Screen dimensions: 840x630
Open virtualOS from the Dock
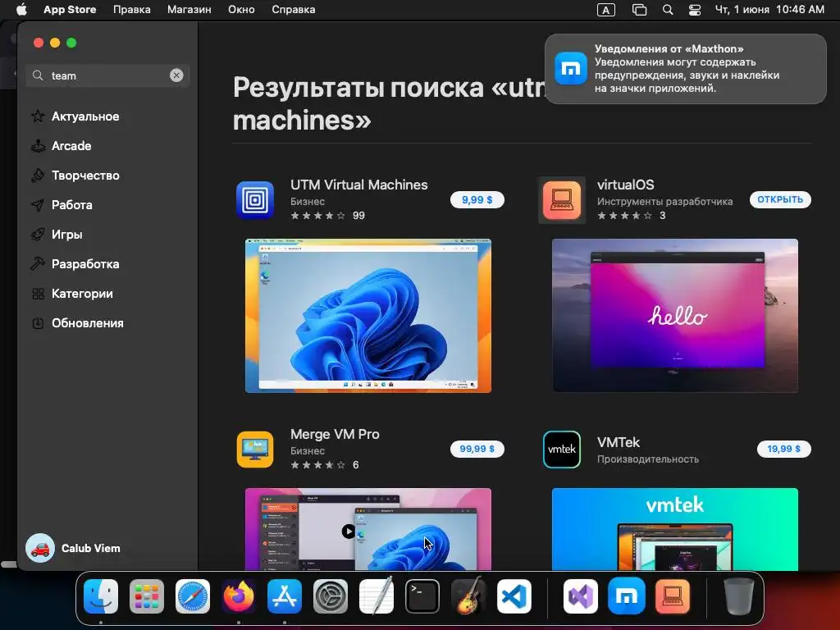673,596
